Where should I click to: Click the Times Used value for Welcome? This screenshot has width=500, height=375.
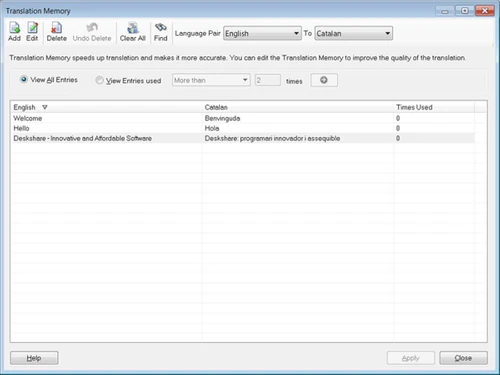(398, 118)
